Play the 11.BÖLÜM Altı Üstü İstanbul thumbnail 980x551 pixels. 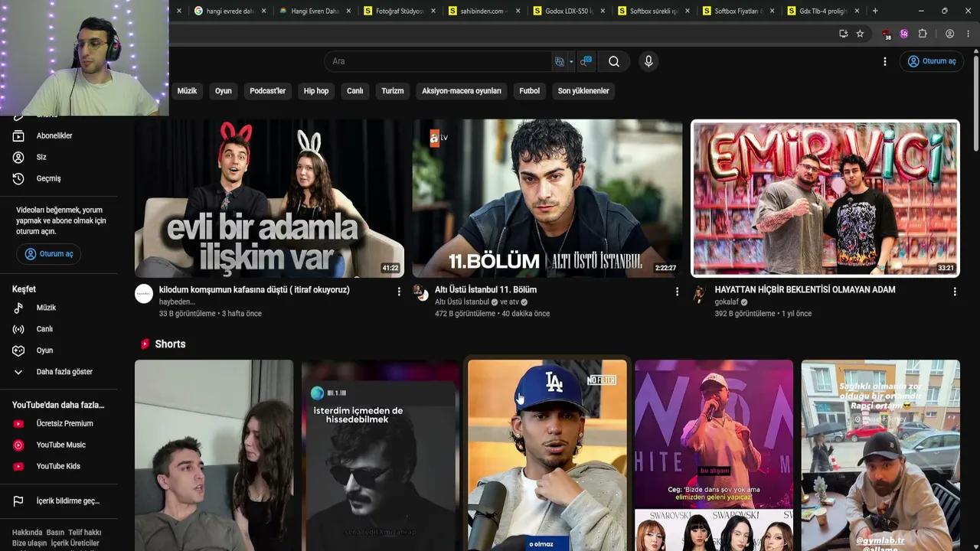547,198
